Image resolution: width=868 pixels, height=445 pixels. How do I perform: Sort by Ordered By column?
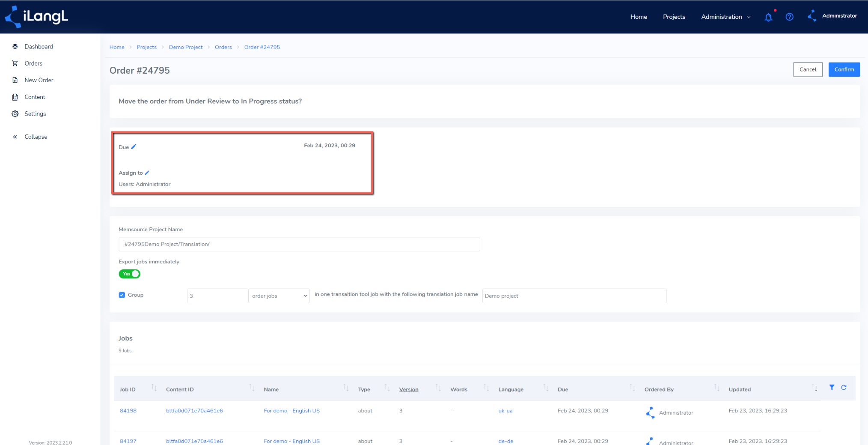[716, 388]
